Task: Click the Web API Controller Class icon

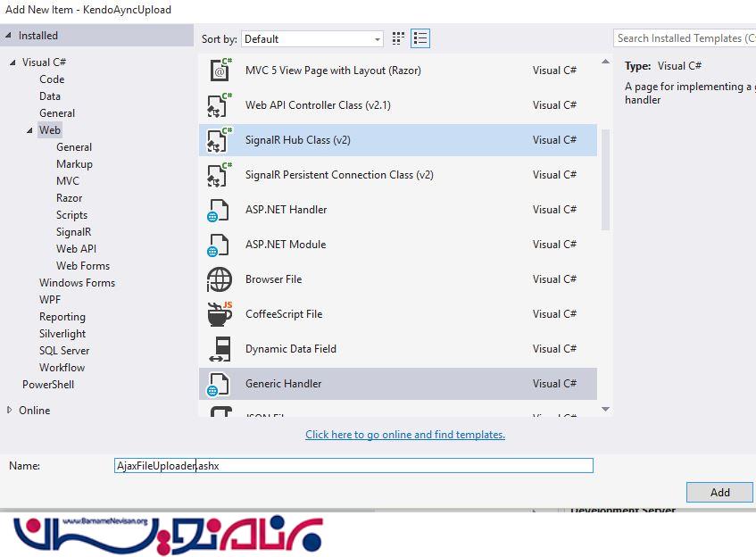Action: tap(220, 105)
